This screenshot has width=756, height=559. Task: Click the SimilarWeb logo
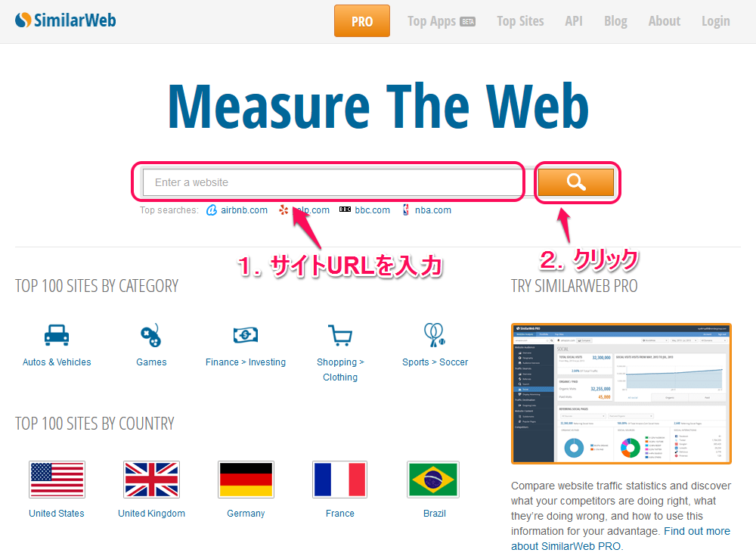pos(66,20)
